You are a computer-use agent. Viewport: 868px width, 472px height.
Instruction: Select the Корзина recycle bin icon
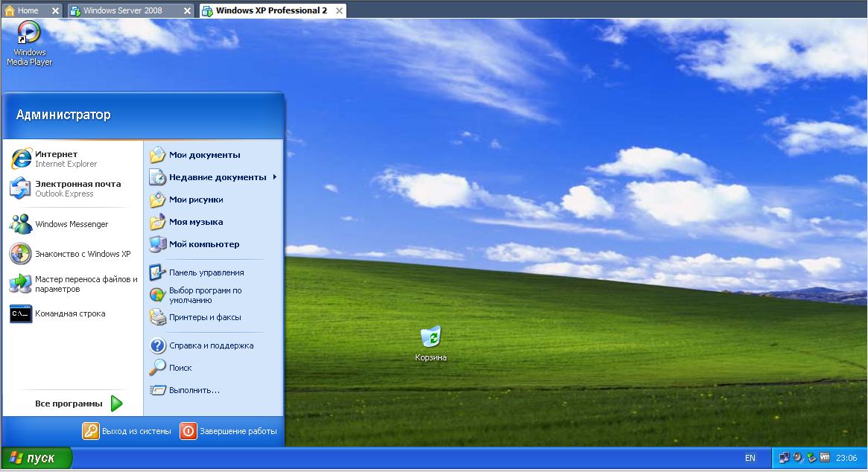point(431,344)
